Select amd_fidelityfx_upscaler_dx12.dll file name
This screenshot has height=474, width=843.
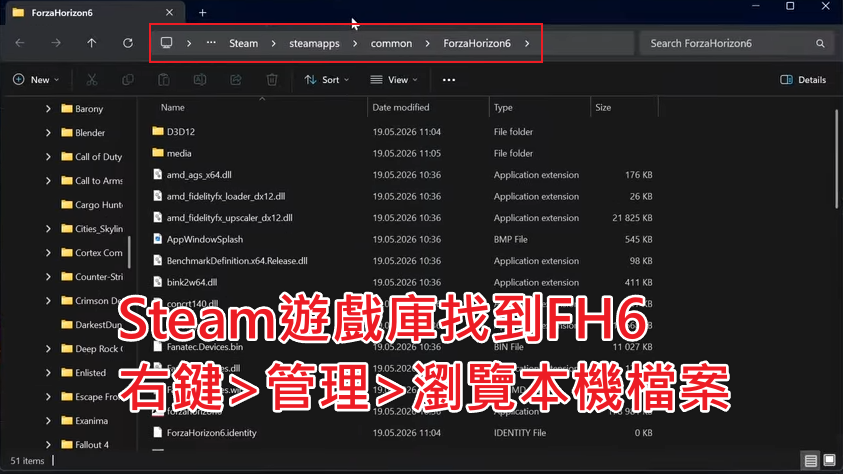point(230,218)
